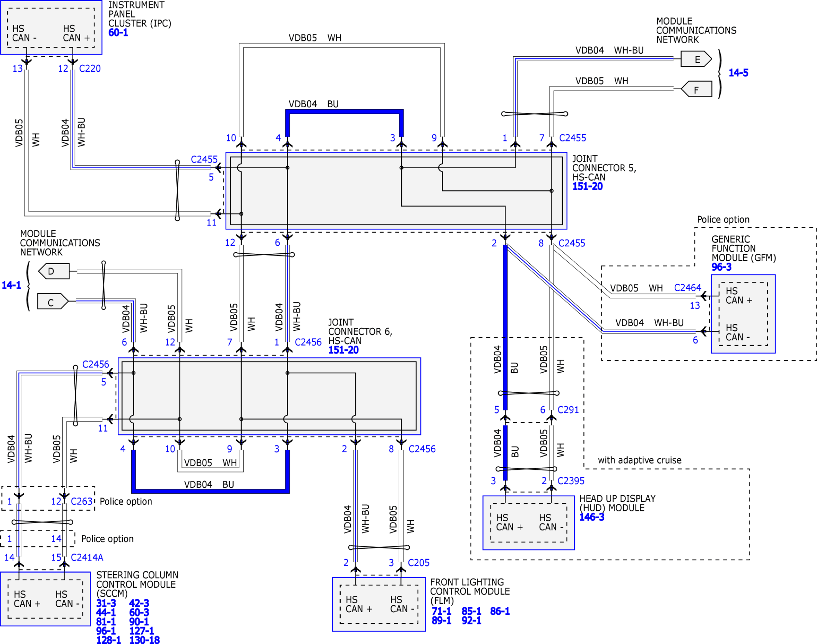Select the 'HEAD UP DISPLAY (HUD) MODULE' label
The image size is (817, 644).
(617, 503)
